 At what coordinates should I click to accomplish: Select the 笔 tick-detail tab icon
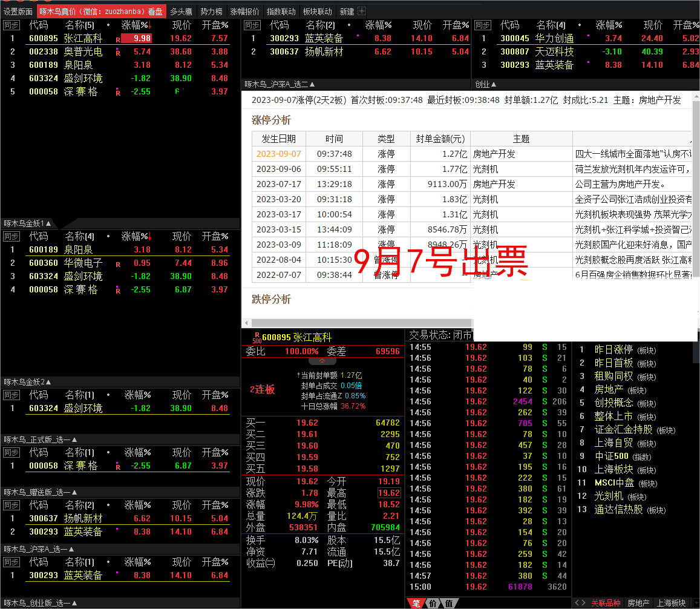(x=416, y=602)
